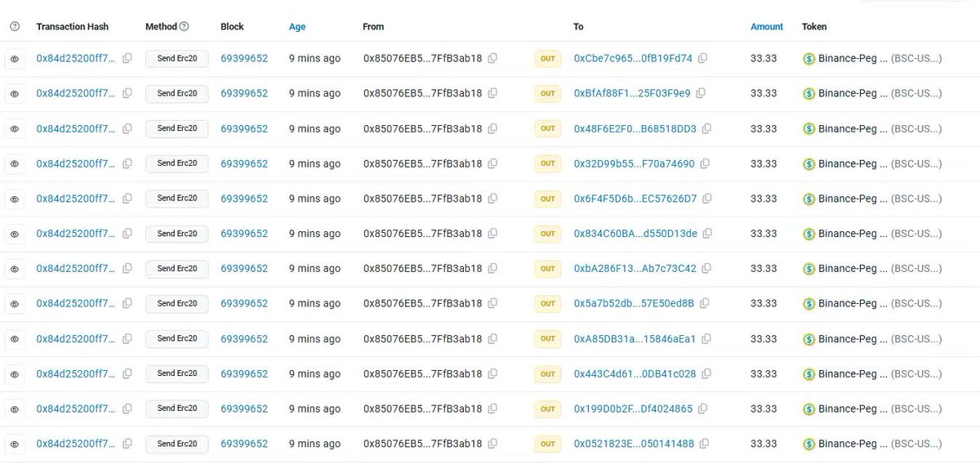Click the eye icon in the 0xbA286F13...Ab7c73C42 row
Image resolution: width=980 pixels, height=469 pixels.
(x=15, y=269)
